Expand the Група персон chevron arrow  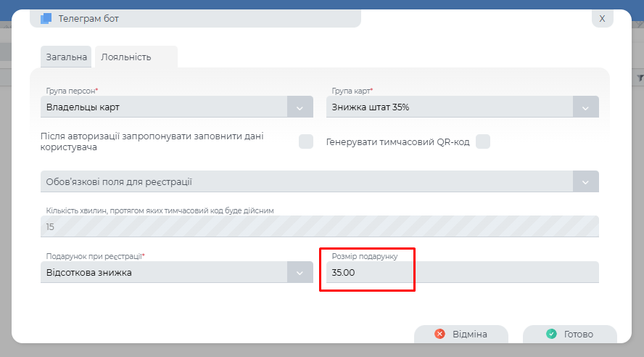click(x=300, y=107)
